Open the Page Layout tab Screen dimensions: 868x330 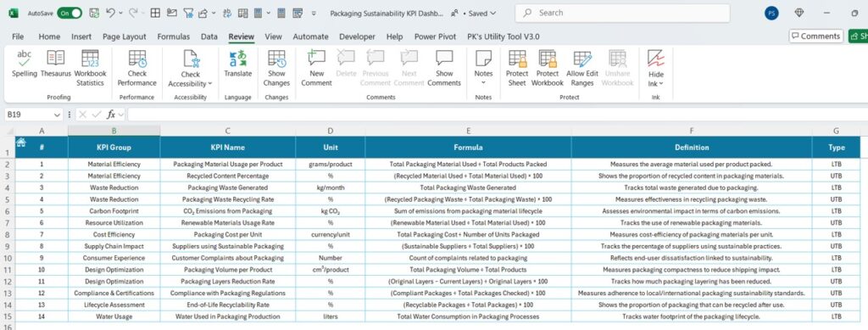125,36
